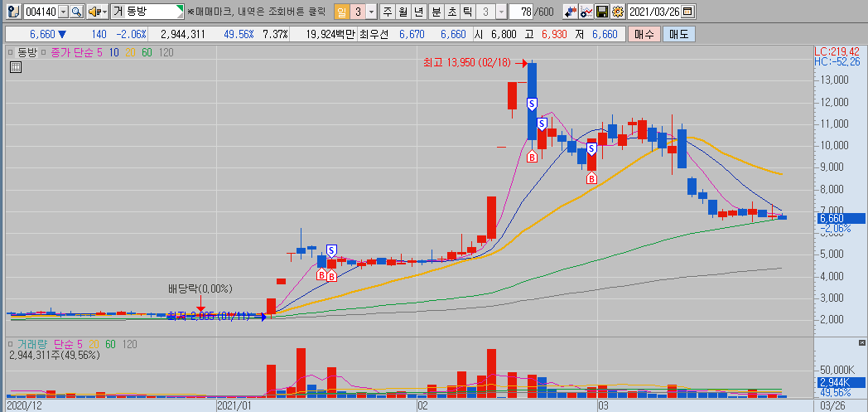Click the 2,944K volume axis tag
This screenshot has width=868, height=412.
tap(841, 383)
